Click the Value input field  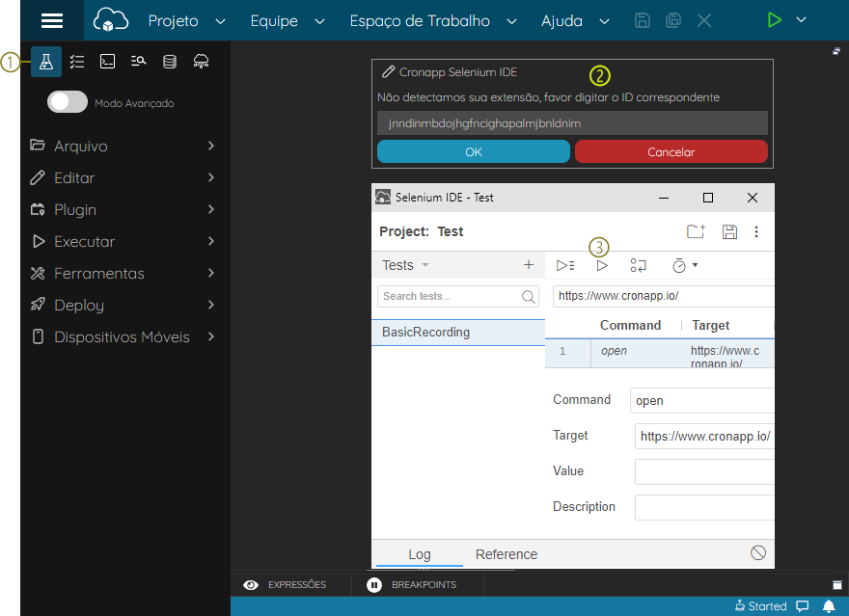point(704,471)
